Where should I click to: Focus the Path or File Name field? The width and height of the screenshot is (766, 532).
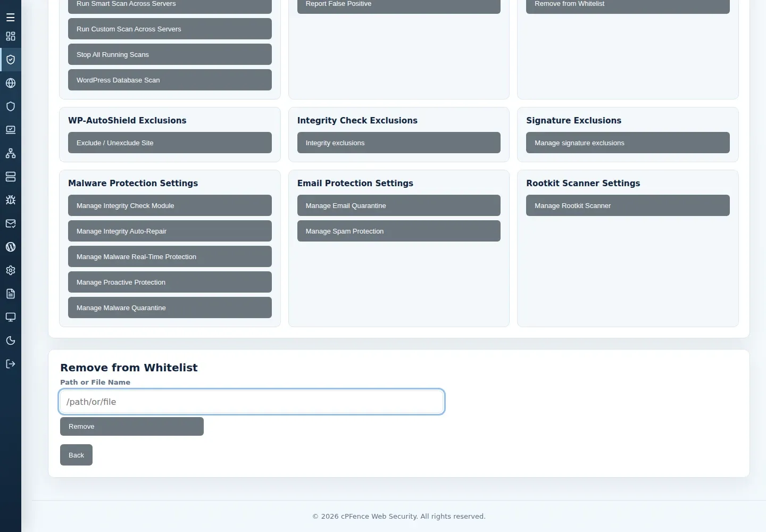[252, 402]
